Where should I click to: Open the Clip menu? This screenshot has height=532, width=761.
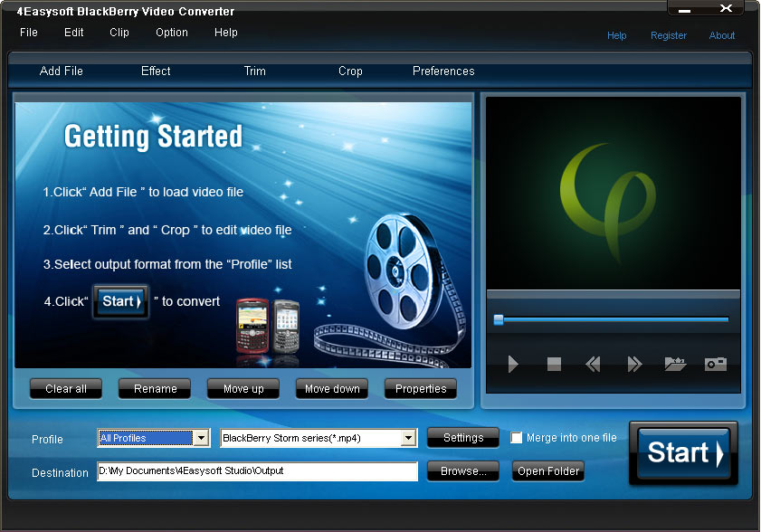(x=119, y=33)
